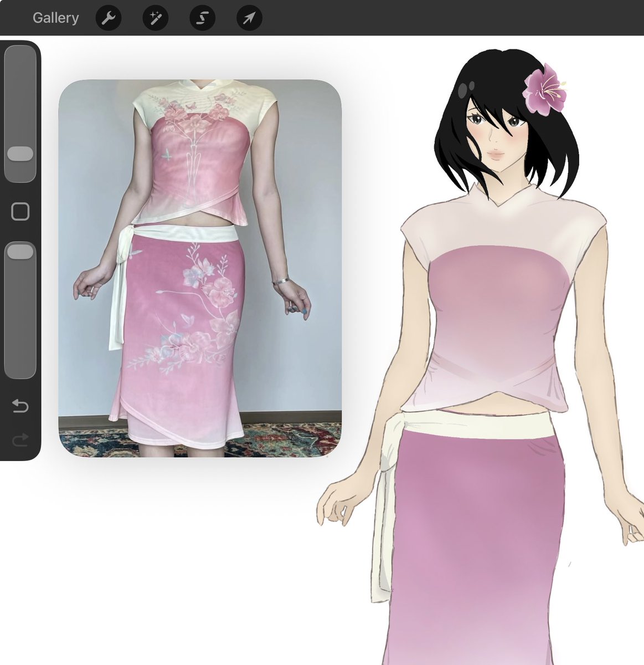Select the floating reference photo of pink dress
The height and width of the screenshot is (665, 644).
point(200,268)
